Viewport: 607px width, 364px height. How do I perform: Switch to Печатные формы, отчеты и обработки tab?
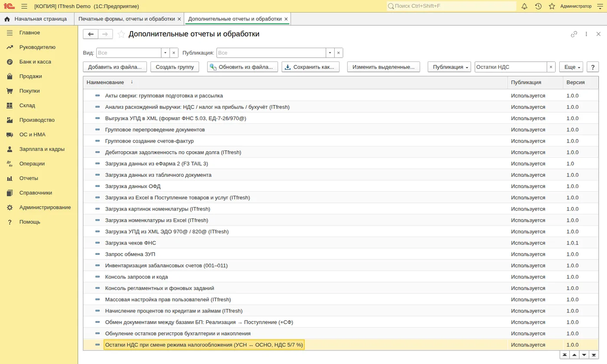tap(127, 19)
